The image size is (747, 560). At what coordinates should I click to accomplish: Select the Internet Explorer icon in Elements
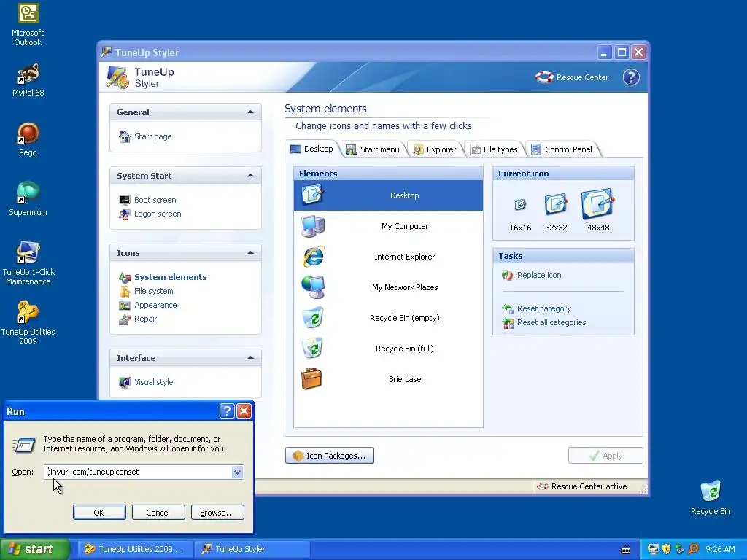(314, 256)
